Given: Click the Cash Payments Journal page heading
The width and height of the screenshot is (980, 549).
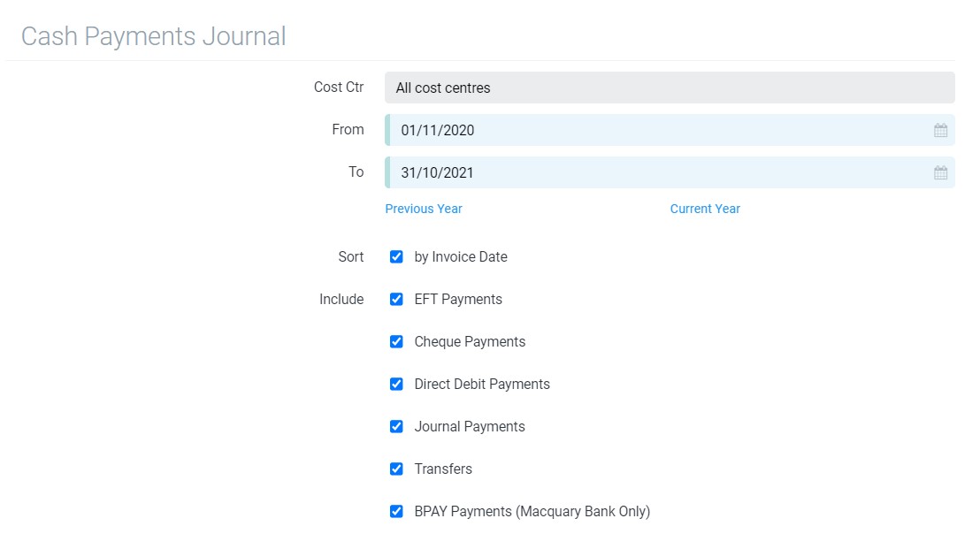Looking at the screenshot, I should click(153, 36).
